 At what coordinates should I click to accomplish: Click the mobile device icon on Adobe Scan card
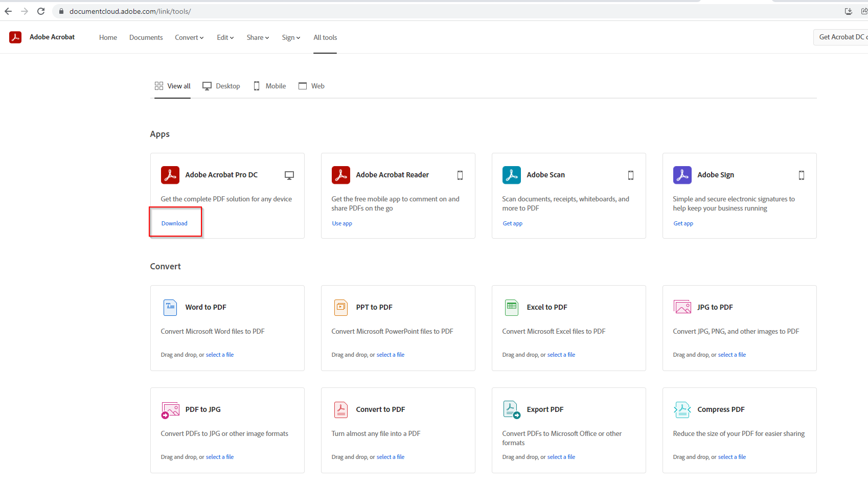pos(631,175)
